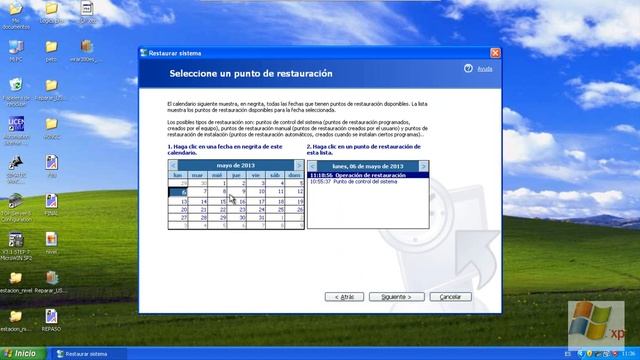640x360 pixels.
Task: Select date 10 in the May calendar
Action: (256, 191)
